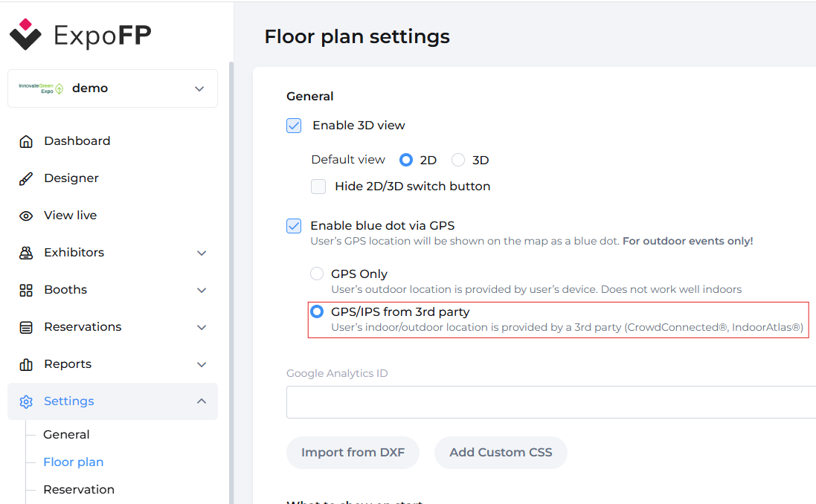Click the Booths grid icon

pyautogui.click(x=26, y=290)
